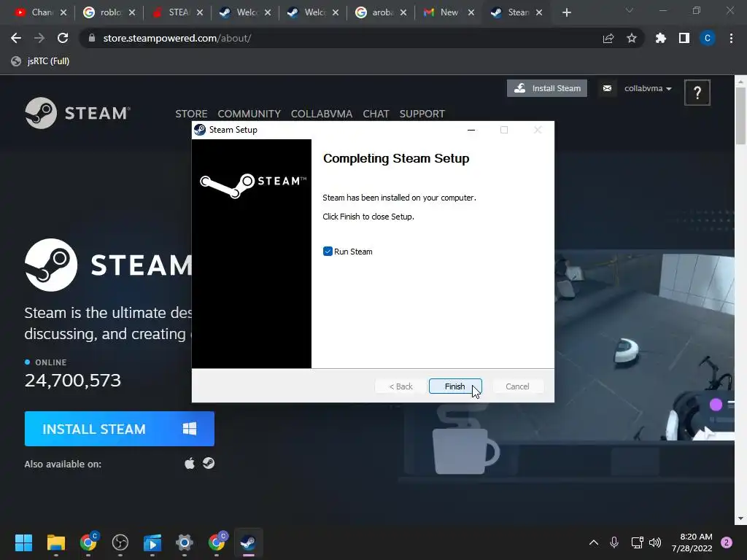The height and width of the screenshot is (560, 747).
Task: Click the Apple macOS download icon
Action: click(190, 463)
